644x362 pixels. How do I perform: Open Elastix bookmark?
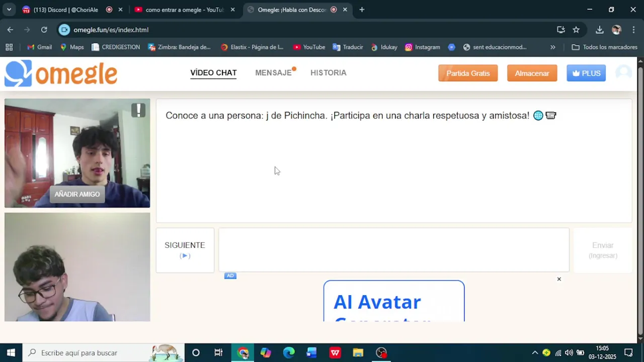point(252,47)
